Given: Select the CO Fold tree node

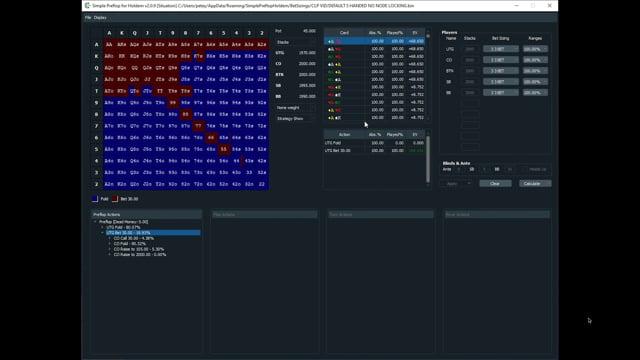Looking at the screenshot, I should click(129, 244).
